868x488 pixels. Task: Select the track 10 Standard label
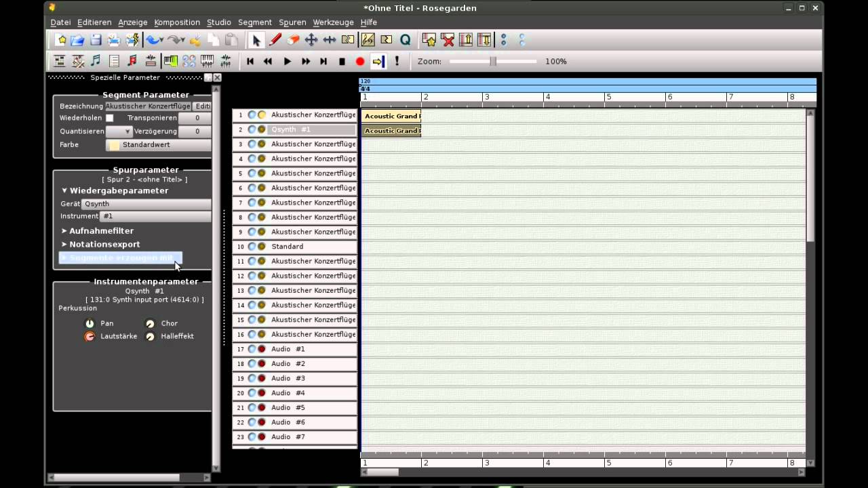pos(313,247)
